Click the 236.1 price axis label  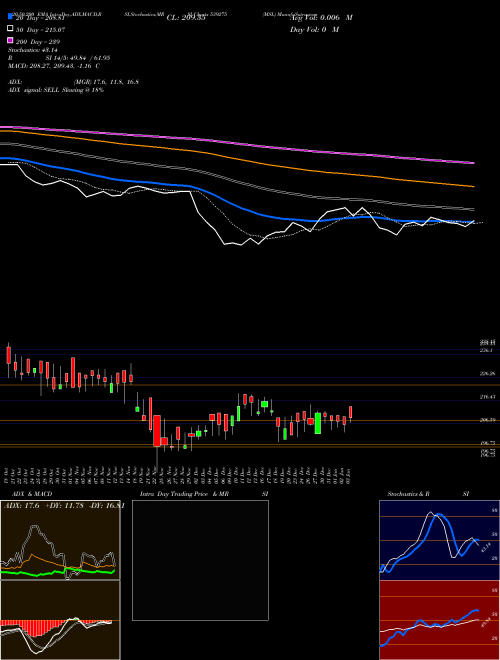488,350
